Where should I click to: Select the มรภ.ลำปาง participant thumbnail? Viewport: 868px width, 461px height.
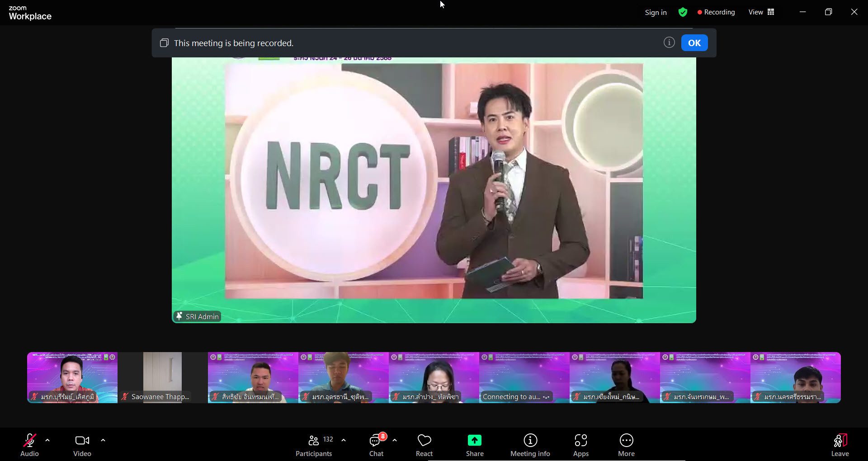coord(434,377)
